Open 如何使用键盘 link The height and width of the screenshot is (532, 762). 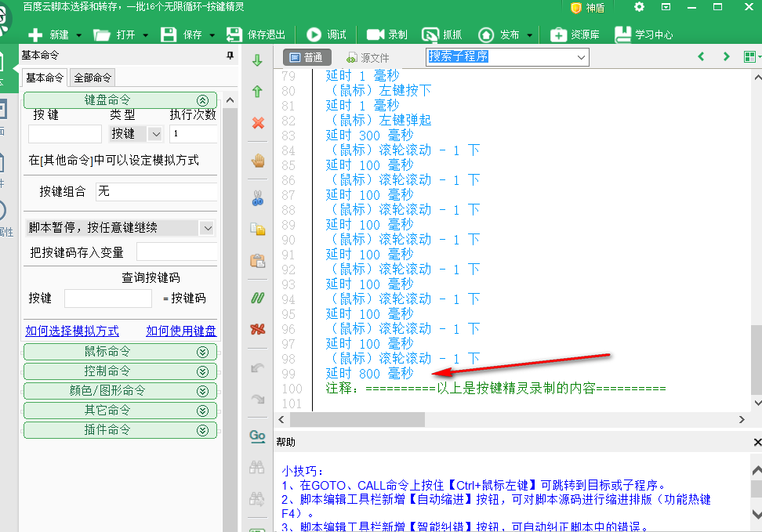point(181,331)
